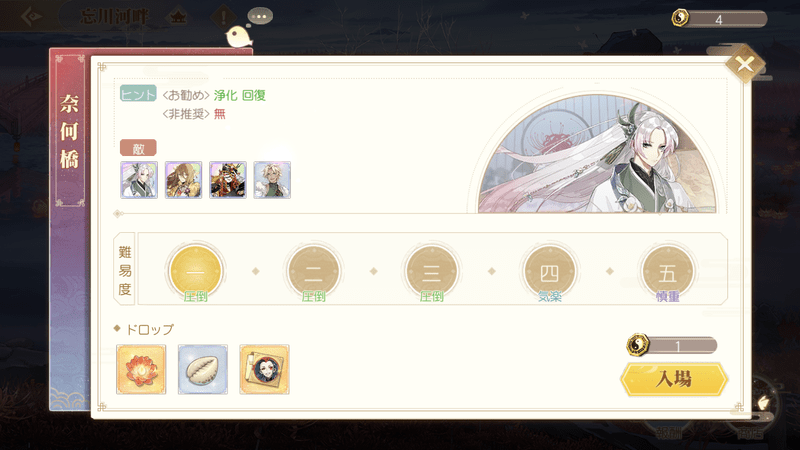Choose difficulty level 四 (気楽)

click(549, 271)
